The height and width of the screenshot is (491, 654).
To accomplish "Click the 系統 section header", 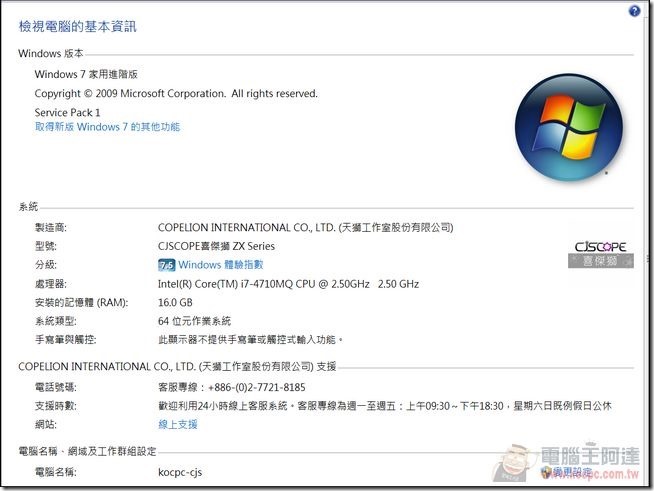I will coord(28,206).
